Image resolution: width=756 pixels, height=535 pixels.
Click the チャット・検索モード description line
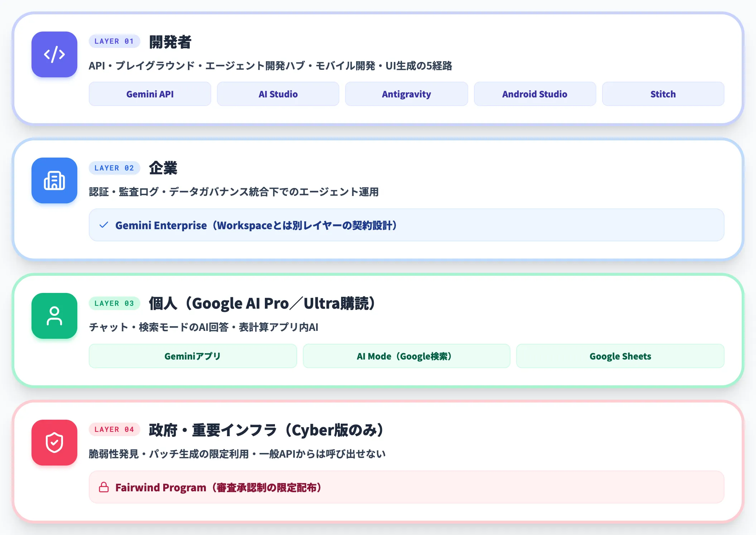(x=204, y=327)
